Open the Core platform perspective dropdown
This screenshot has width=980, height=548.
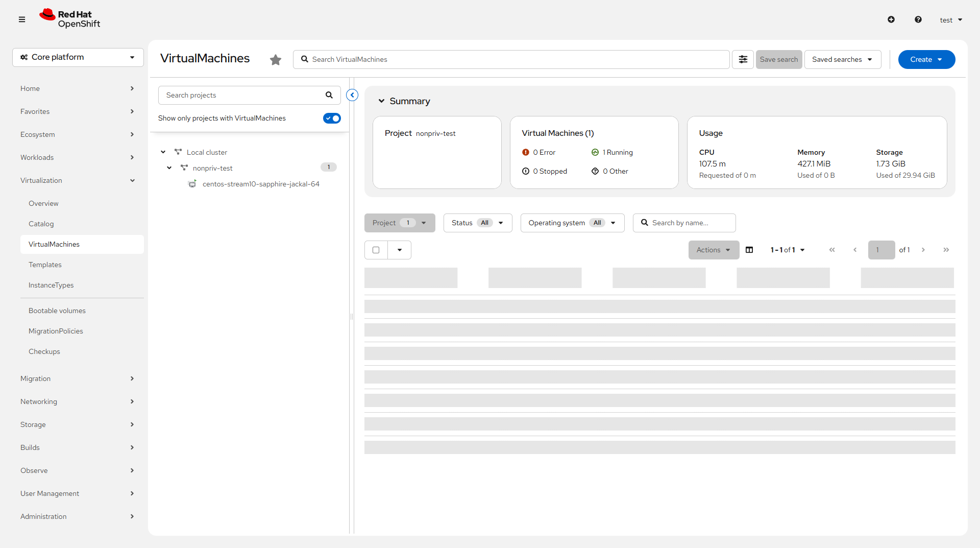pyautogui.click(x=78, y=57)
